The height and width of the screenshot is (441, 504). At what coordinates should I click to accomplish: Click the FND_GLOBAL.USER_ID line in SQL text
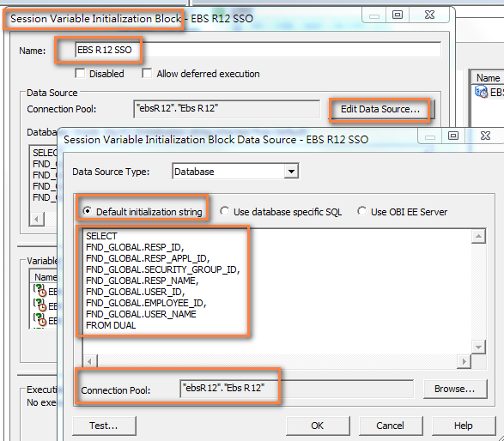[x=135, y=292]
